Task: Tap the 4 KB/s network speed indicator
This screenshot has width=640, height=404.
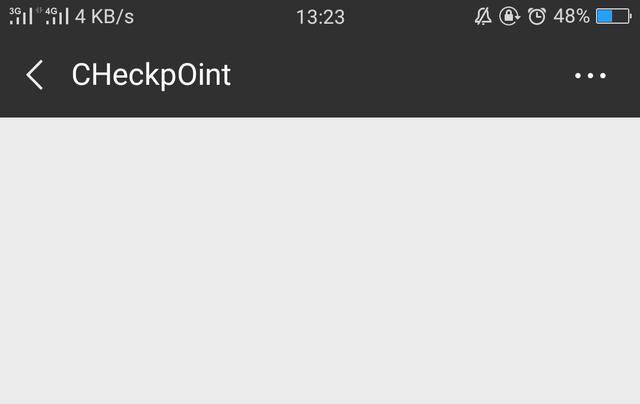Action: click(x=104, y=17)
